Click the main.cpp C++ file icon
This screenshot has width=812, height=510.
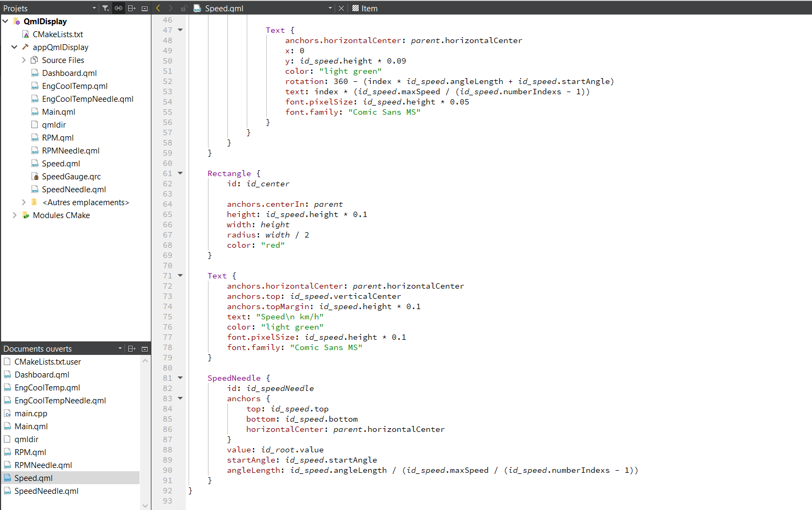pos(8,413)
